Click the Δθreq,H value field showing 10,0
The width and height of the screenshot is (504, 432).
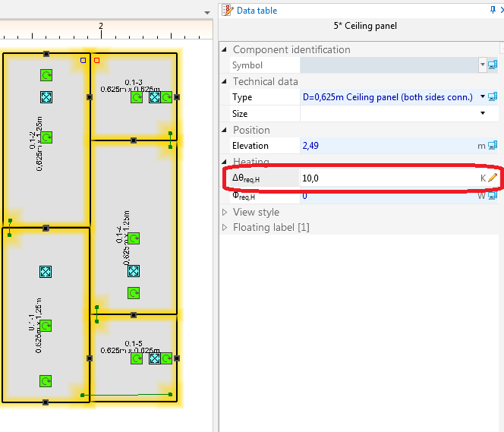(387, 178)
